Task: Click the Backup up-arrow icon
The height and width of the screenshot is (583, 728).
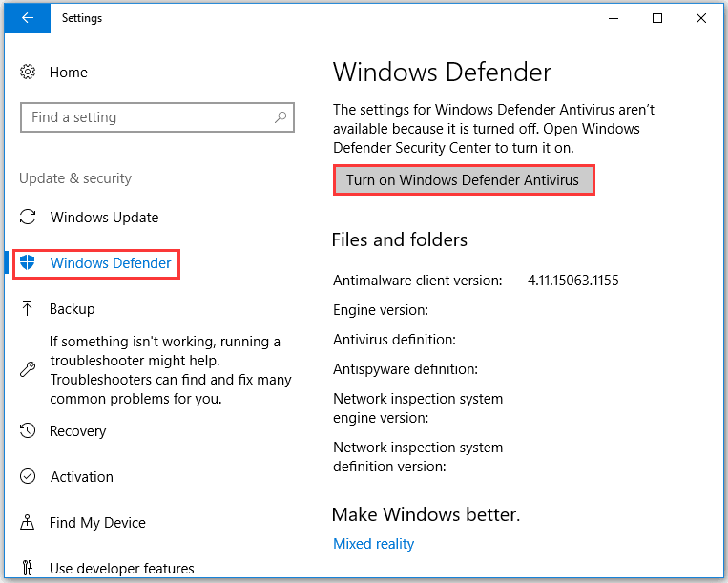Action: pos(27,308)
